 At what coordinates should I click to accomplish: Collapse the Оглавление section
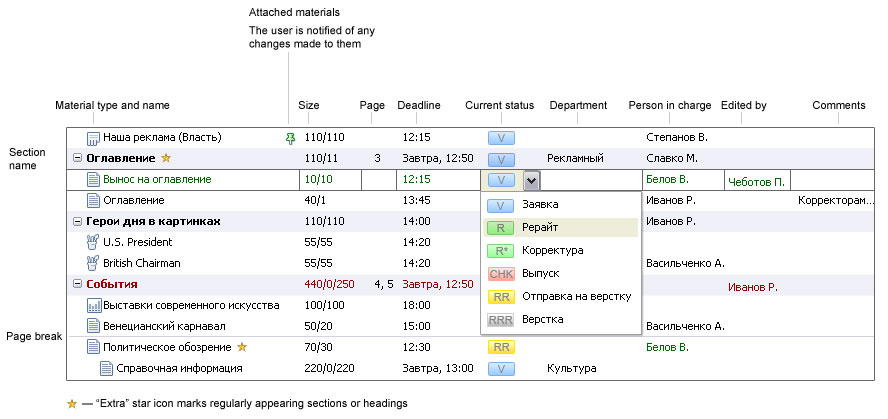(x=78, y=159)
